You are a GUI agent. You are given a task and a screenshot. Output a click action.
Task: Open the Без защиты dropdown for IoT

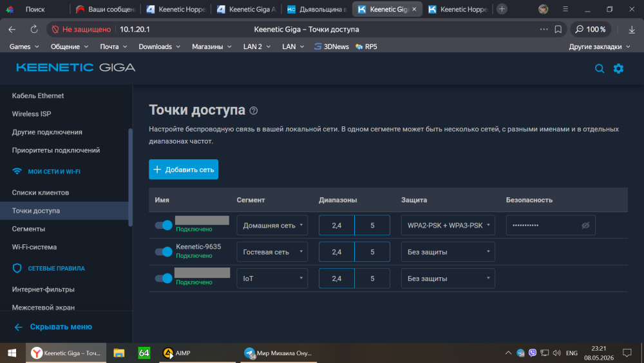tap(448, 279)
